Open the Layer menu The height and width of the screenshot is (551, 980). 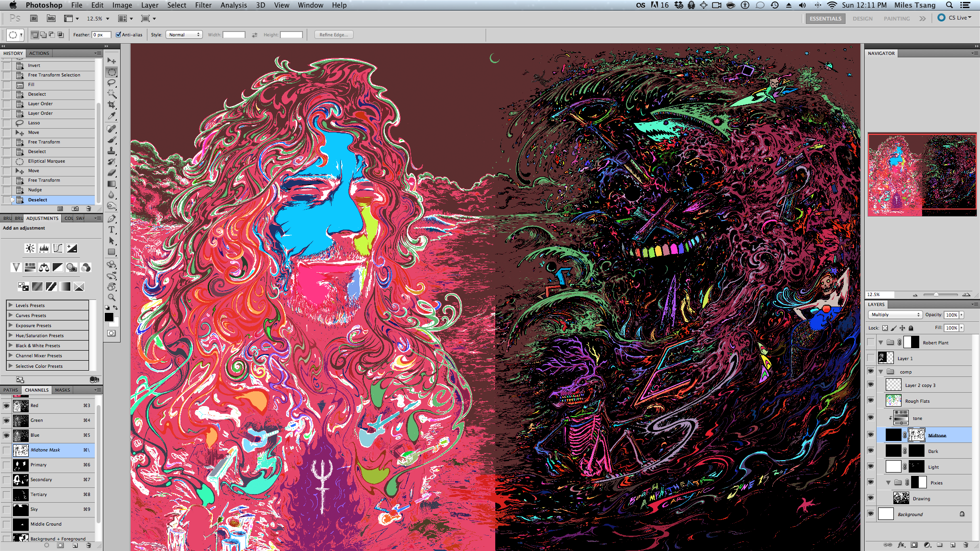[149, 5]
